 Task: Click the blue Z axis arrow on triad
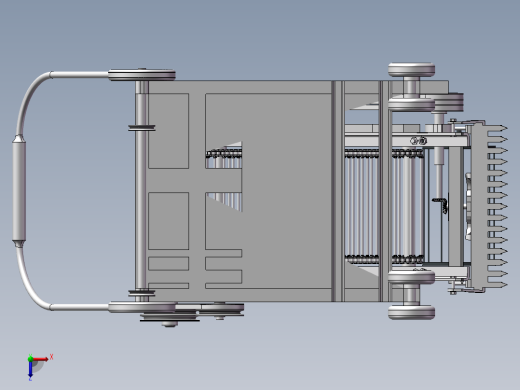coord(30,369)
